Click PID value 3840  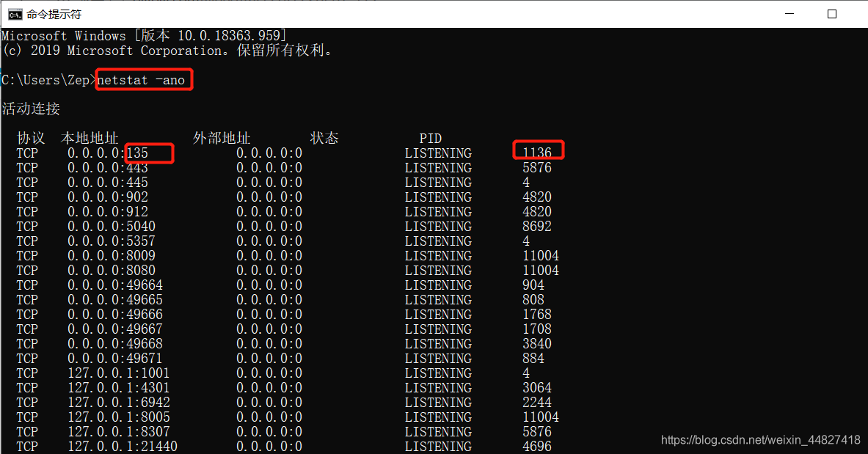coord(537,344)
